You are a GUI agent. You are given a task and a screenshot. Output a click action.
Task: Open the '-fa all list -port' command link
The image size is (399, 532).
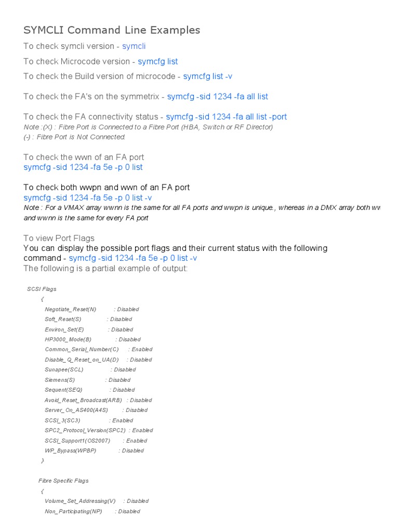(x=227, y=117)
